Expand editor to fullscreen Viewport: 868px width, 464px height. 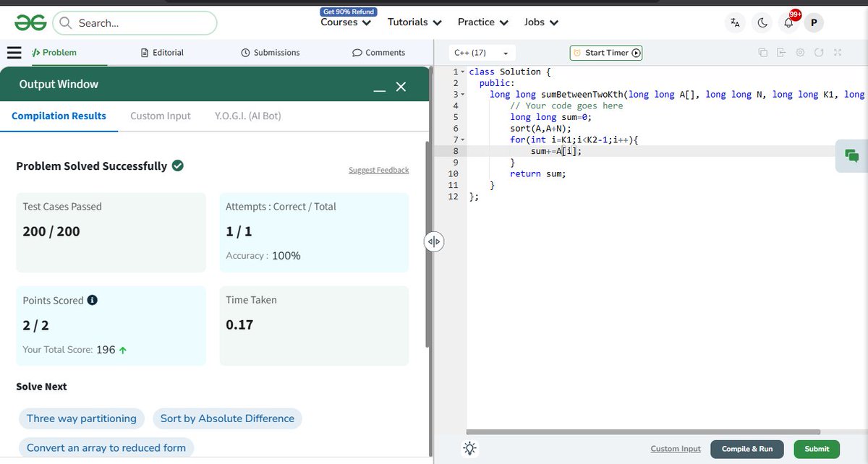[x=838, y=53]
